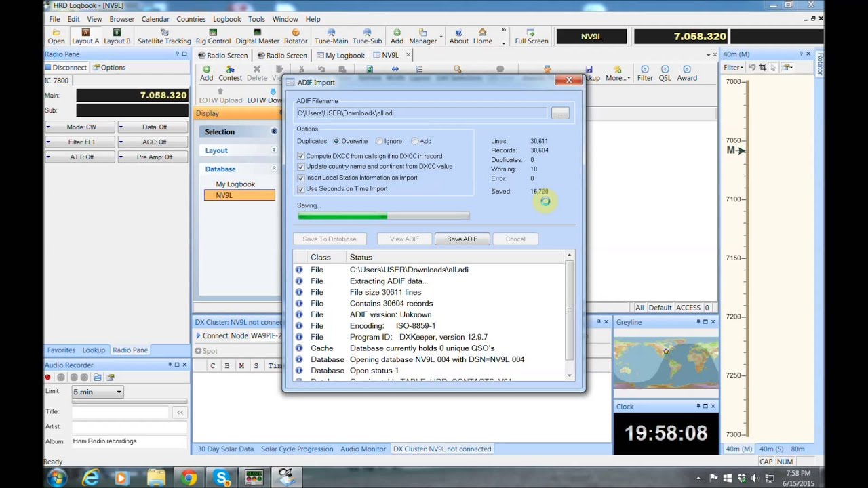Image resolution: width=868 pixels, height=488 pixels.
Task: Click the crop icon in 40m bandmap
Action: click(x=763, y=67)
